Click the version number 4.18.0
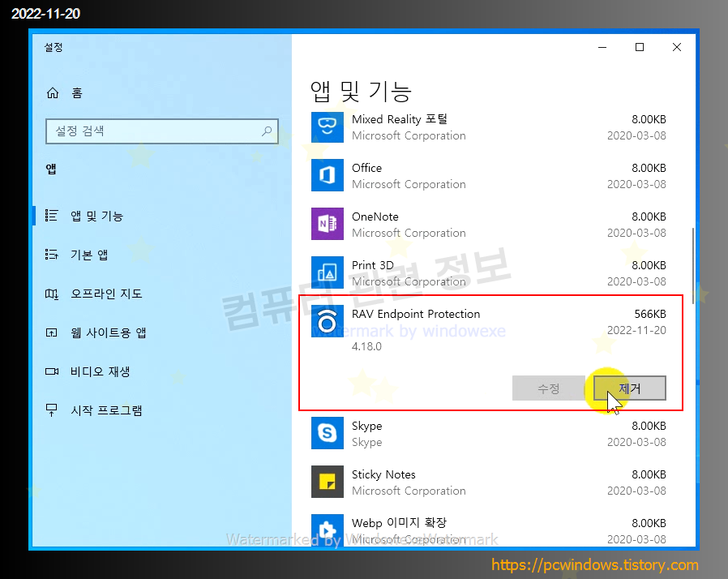Image resolution: width=728 pixels, height=579 pixels. pyautogui.click(x=366, y=347)
